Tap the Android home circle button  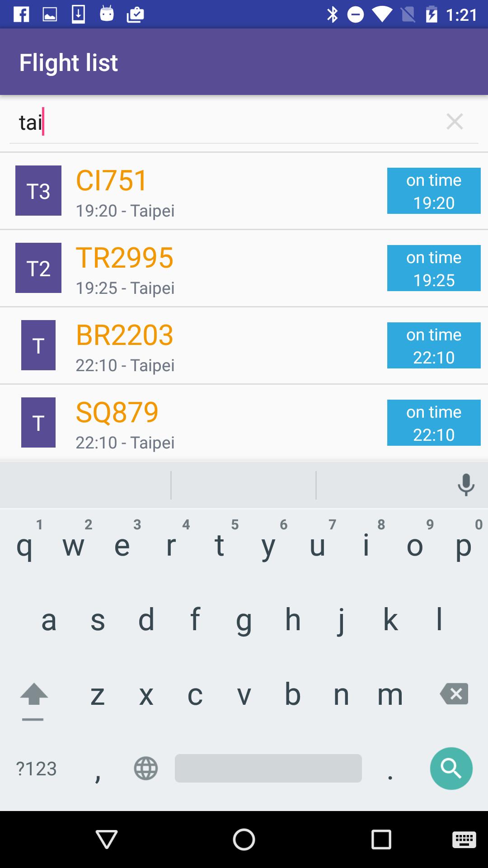point(244,840)
